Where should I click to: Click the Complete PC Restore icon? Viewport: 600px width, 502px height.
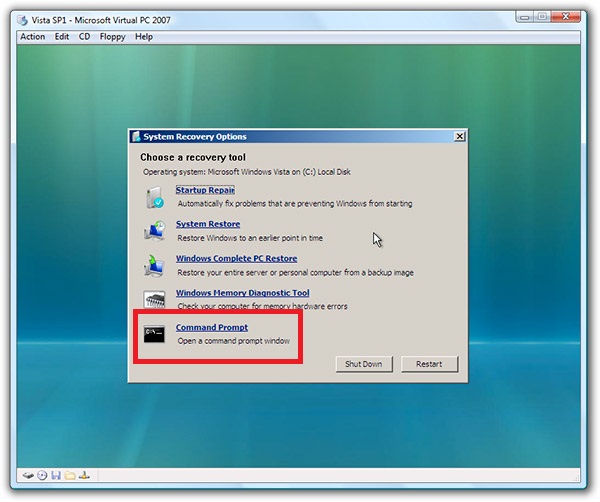coord(154,266)
